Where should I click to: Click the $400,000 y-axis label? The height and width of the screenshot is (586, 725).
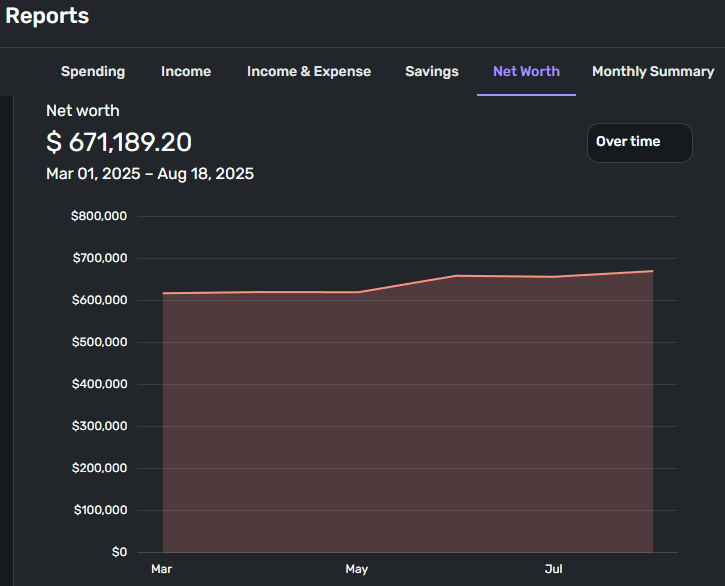click(x=98, y=384)
